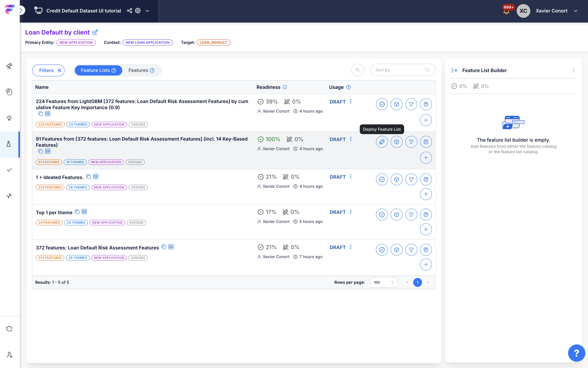Click the funnel icon on the 1 + Ideated Features row

pos(411,180)
